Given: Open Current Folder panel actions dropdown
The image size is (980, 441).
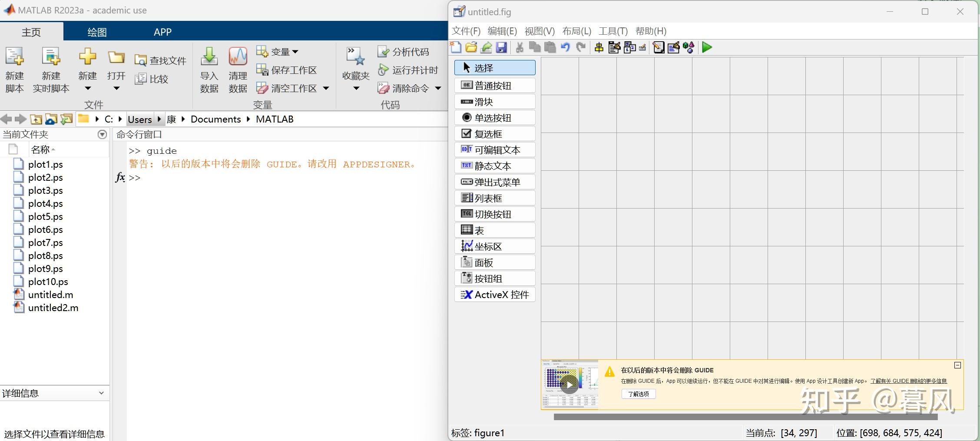Looking at the screenshot, I should (x=102, y=134).
